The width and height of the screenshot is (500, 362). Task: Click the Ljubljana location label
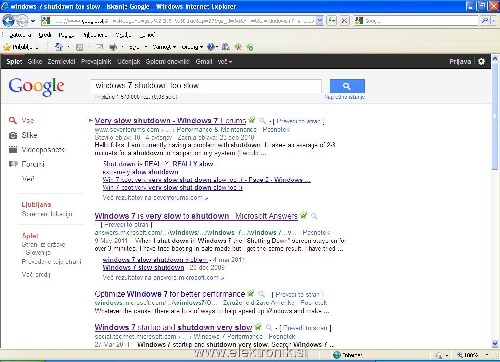point(36,204)
